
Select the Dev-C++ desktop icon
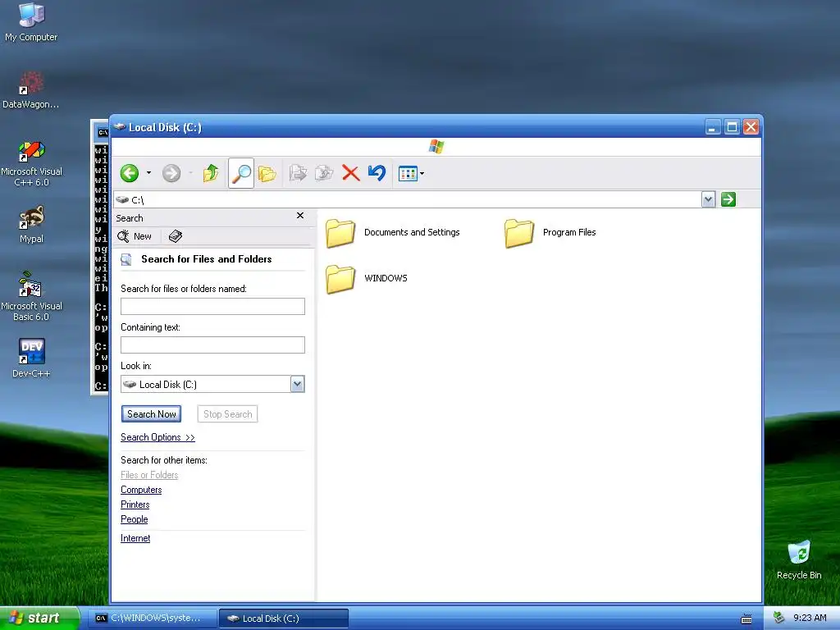(31, 358)
